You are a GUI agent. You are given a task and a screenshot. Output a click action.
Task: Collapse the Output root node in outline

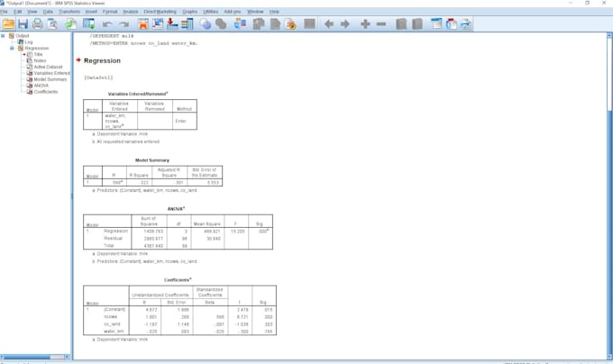coord(3,35)
